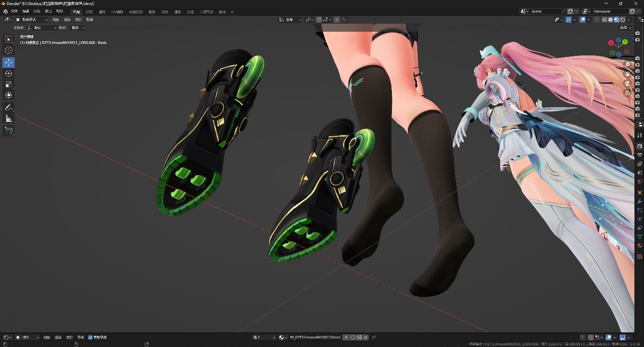Open the 文件 menu

click(x=14, y=11)
